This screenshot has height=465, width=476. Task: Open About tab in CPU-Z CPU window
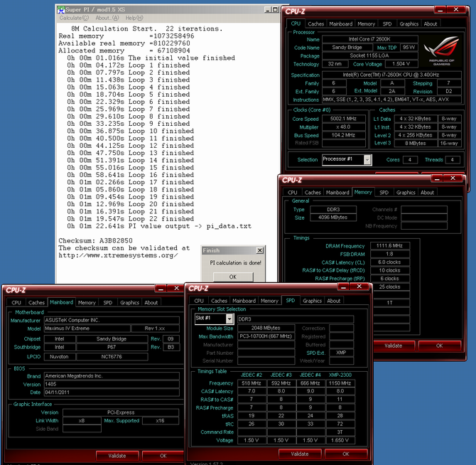click(431, 24)
